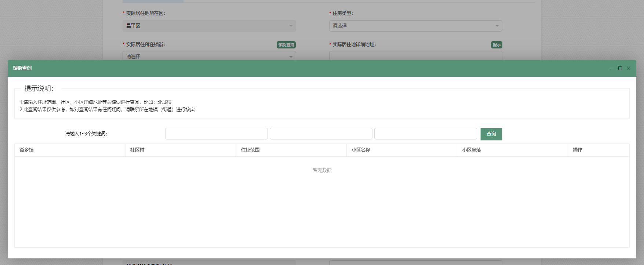Expand the 住房类型 dropdown
Viewport: 644px width, 265px height.
[x=415, y=26]
